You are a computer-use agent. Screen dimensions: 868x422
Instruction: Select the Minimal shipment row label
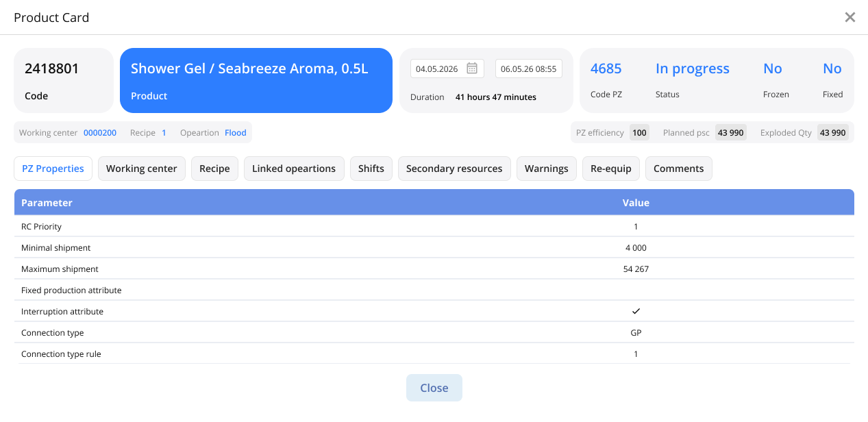(x=56, y=248)
